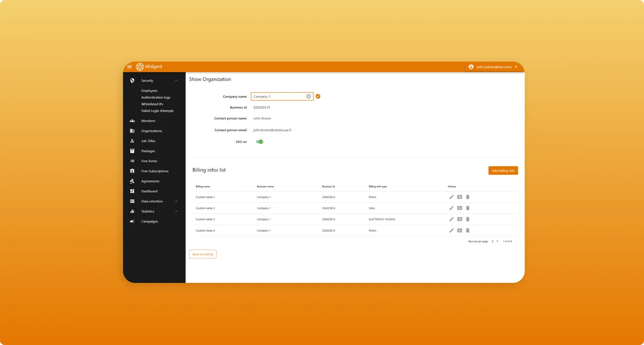
Task: Click the Members people icon
Action: pos(132,121)
